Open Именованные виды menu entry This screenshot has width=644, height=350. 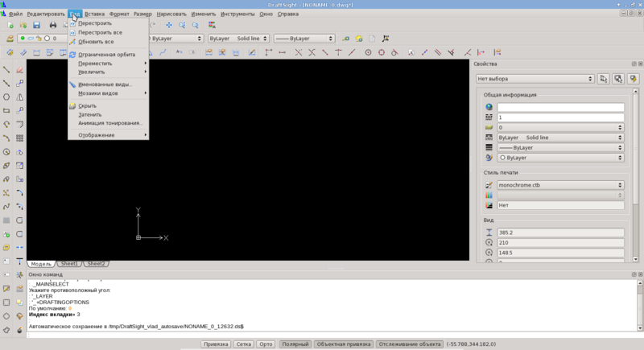[x=109, y=84]
